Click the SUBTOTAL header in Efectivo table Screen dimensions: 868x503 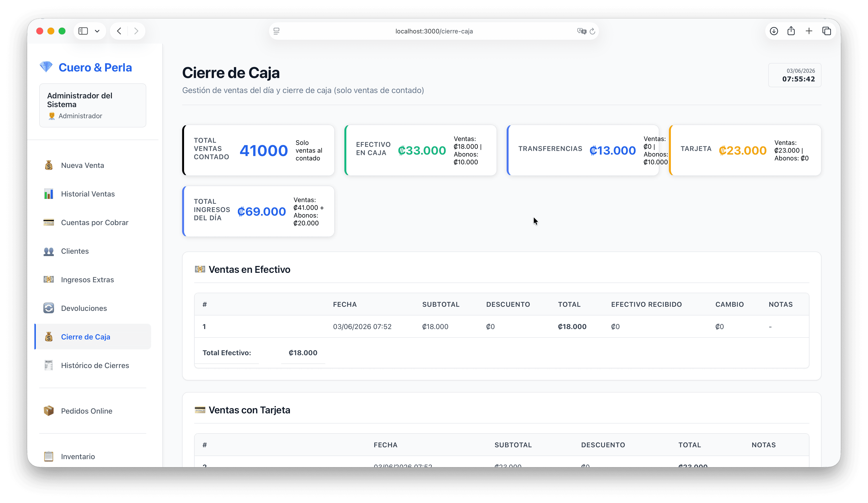coord(441,304)
